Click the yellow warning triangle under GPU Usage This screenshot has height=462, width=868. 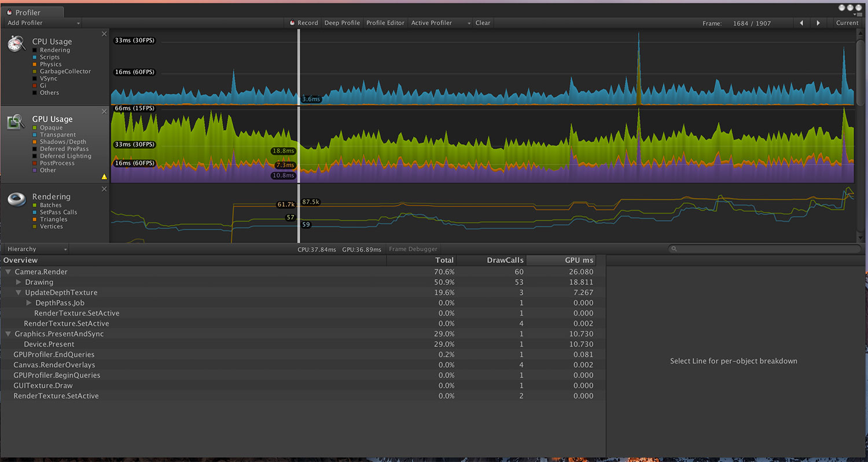(104, 177)
